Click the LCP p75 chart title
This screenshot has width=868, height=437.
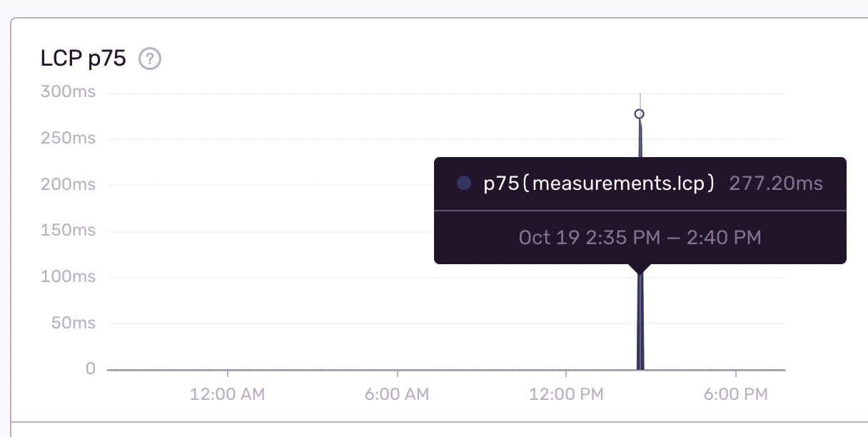tap(84, 59)
